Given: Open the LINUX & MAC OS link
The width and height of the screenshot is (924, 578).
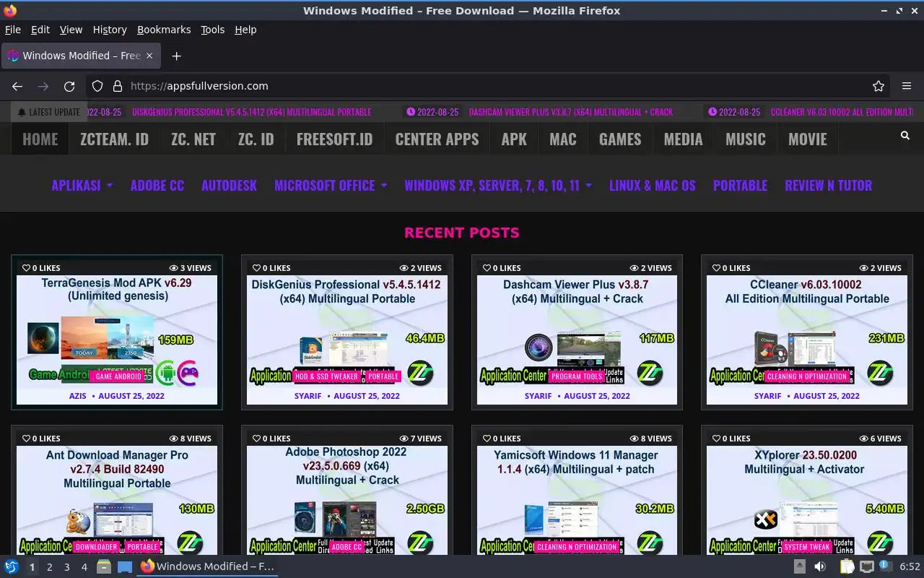Looking at the screenshot, I should pos(653,186).
